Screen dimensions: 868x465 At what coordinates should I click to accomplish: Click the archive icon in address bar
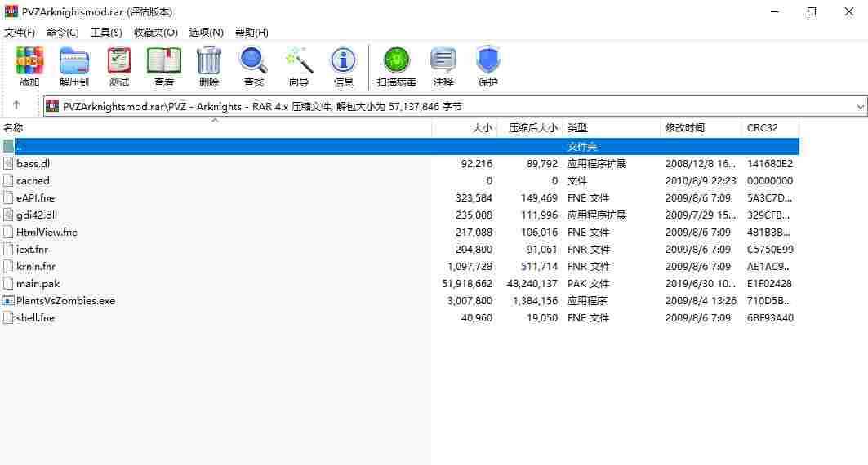coord(52,106)
